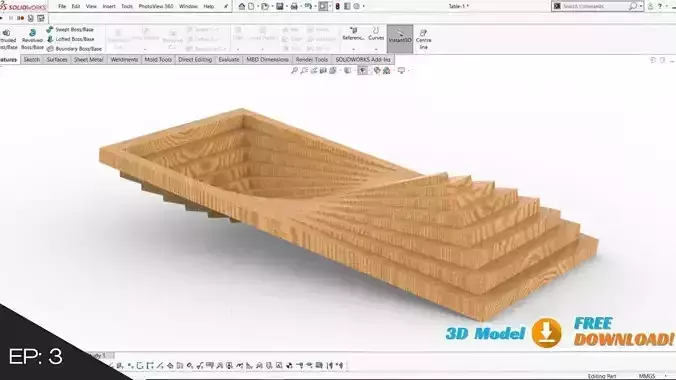Switch to the Surfaces tab
The width and height of the screenshot is (676, 380).
coord(57,60)
